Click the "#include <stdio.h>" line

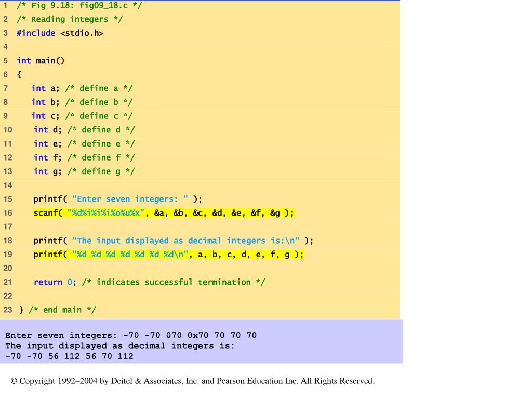[x=60, y=33]
